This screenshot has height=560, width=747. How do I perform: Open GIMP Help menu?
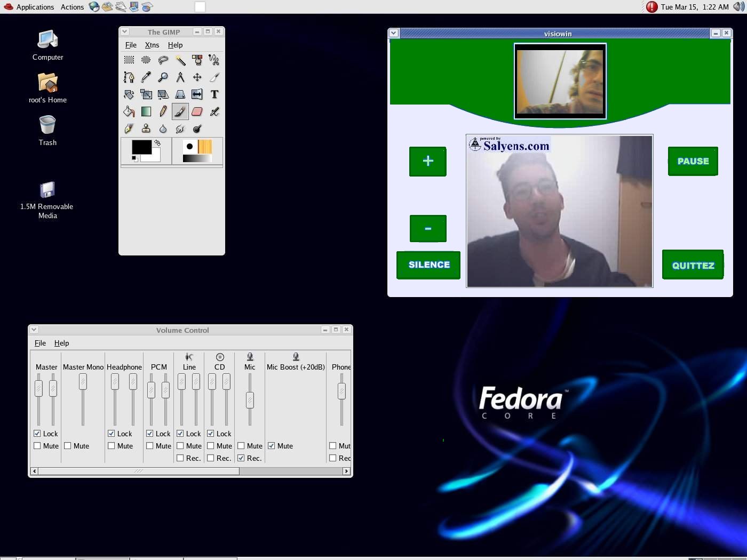[x=175, y=45]
